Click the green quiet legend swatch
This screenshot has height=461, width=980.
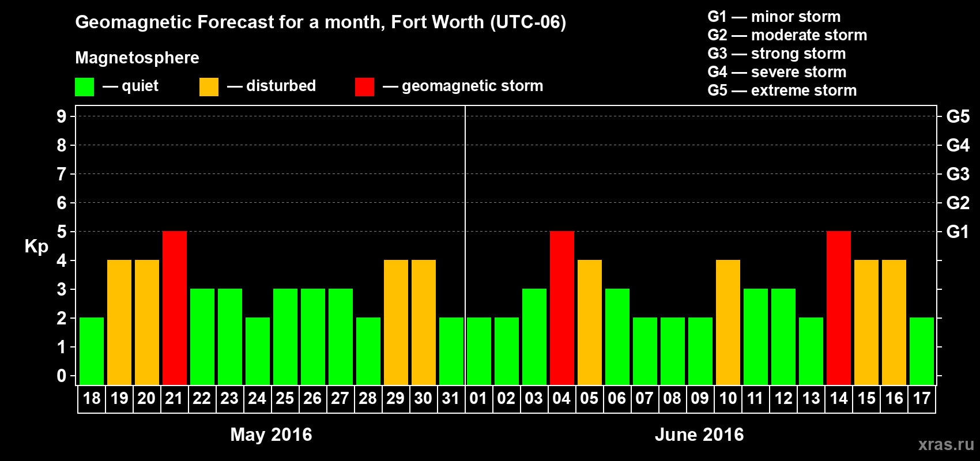tap(84, 87)
